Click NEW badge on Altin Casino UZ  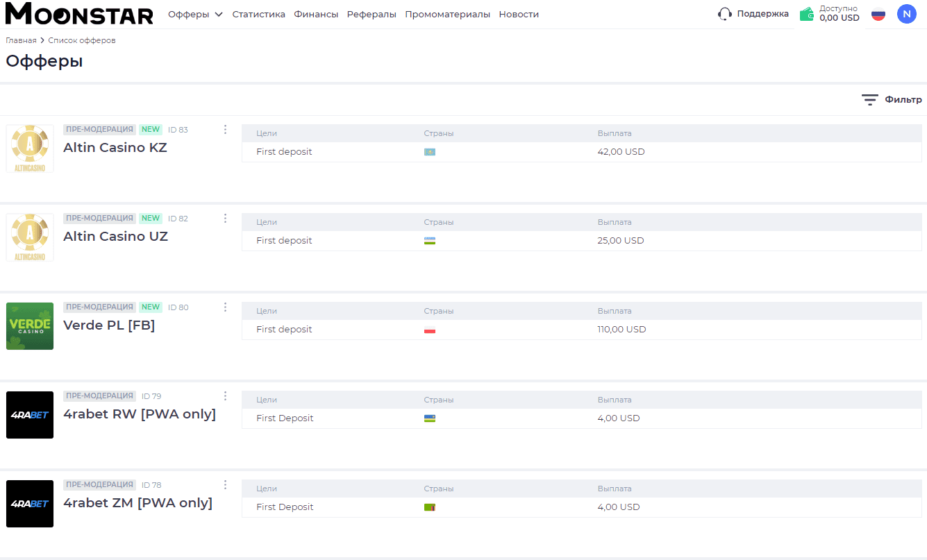coord(151,219)
